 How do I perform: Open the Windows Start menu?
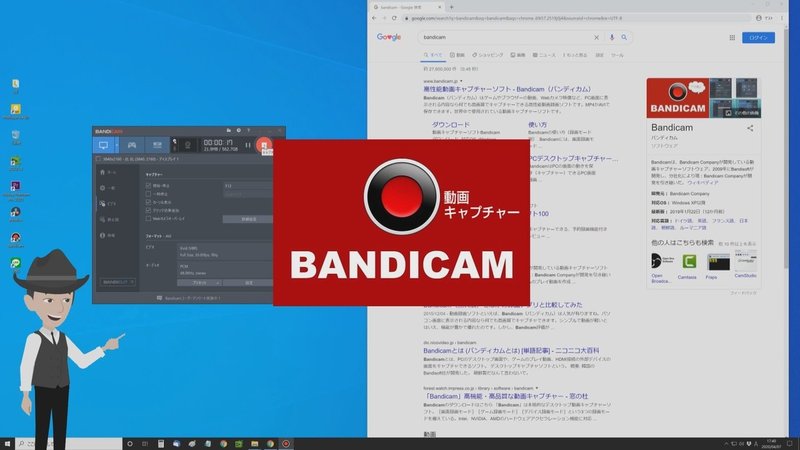(7, 444)
